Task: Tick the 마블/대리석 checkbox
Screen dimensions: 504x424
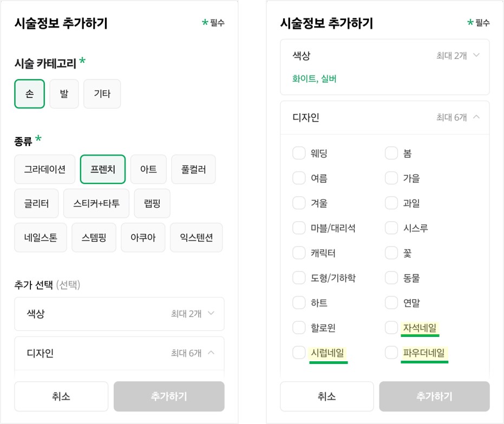Action: pyautogui.click(x=299, y=228)
